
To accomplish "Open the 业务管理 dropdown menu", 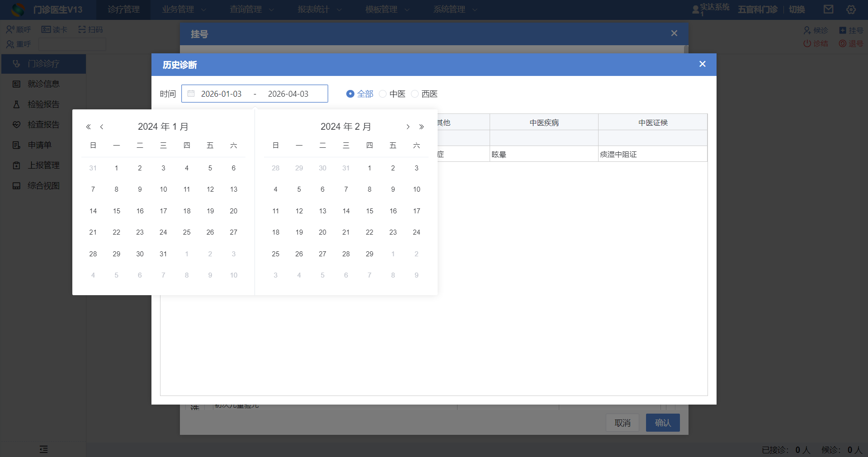I will click(184, 9).
